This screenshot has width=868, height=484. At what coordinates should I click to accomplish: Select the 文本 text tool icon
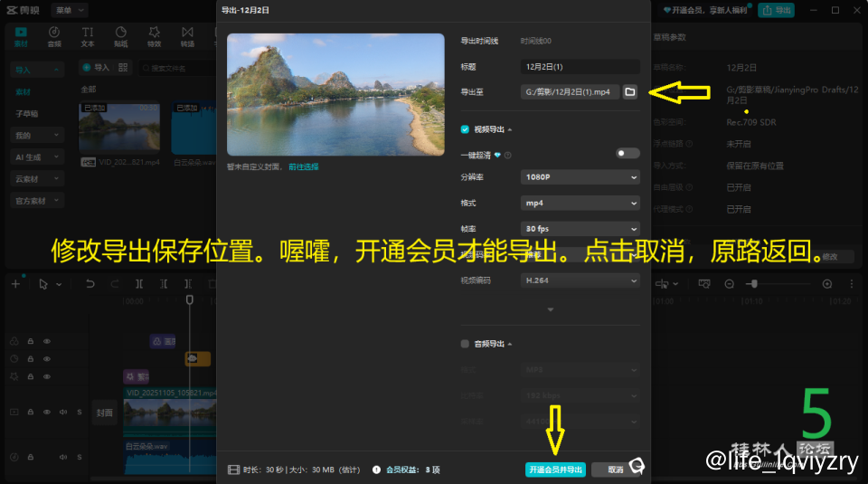(88, 36)
